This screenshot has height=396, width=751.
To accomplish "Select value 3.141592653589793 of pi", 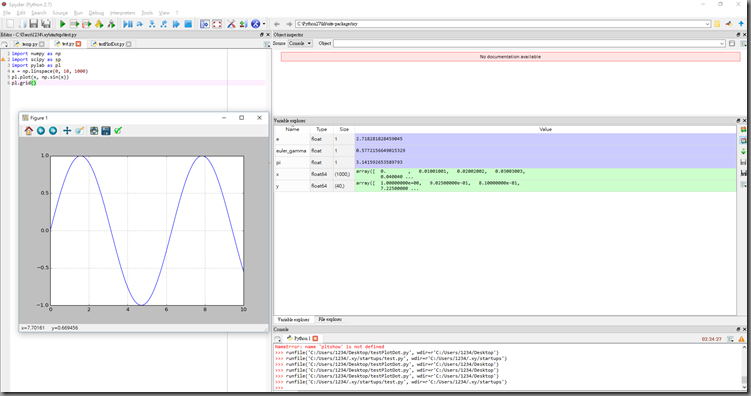I will click(x=379, y=162).
